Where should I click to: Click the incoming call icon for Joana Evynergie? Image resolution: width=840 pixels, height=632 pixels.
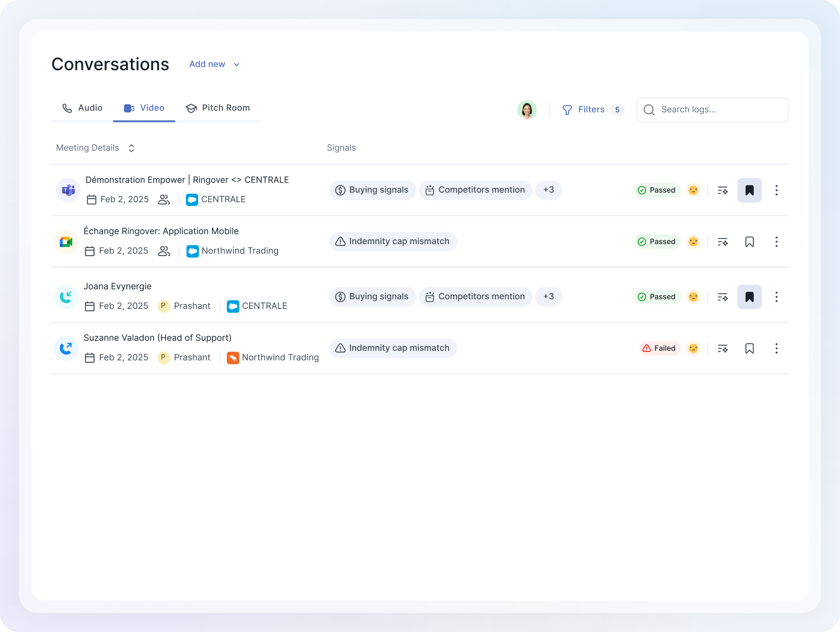(x=66, y=297)
